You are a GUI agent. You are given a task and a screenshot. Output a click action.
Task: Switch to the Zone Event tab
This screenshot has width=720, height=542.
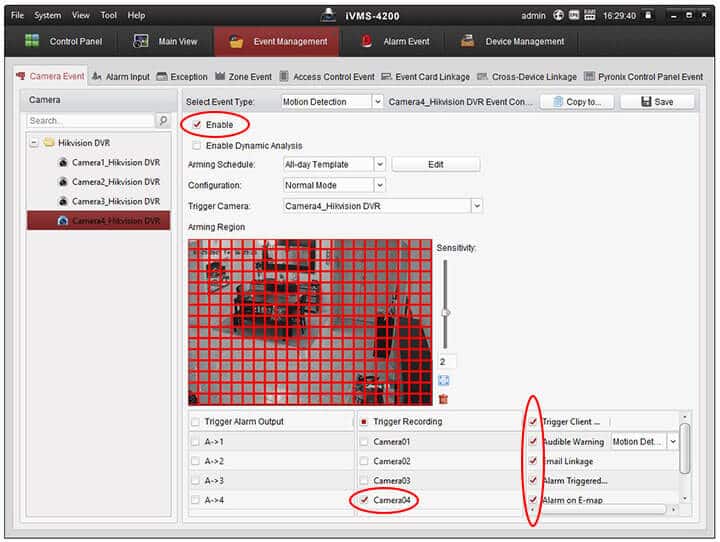tap(242, 77)
